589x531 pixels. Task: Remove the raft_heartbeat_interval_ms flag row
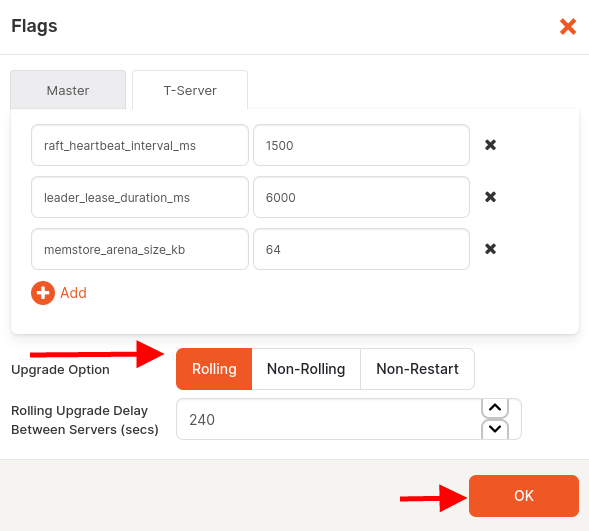coord(490,145)
